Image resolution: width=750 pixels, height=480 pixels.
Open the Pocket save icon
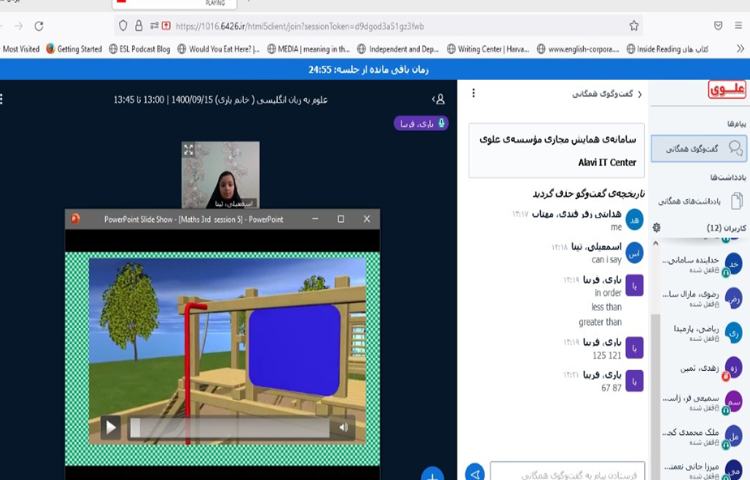pos(718,26)
